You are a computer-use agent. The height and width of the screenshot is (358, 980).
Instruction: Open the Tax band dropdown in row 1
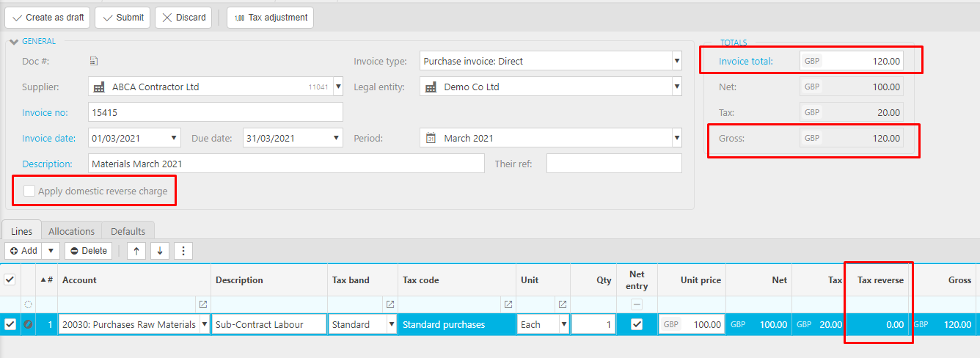point(392,324)
